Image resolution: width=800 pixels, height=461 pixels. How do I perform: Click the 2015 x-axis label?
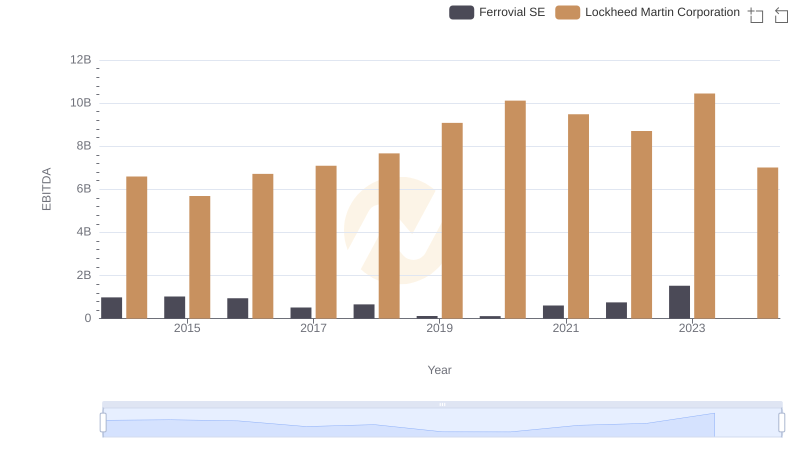coord(187,328)
